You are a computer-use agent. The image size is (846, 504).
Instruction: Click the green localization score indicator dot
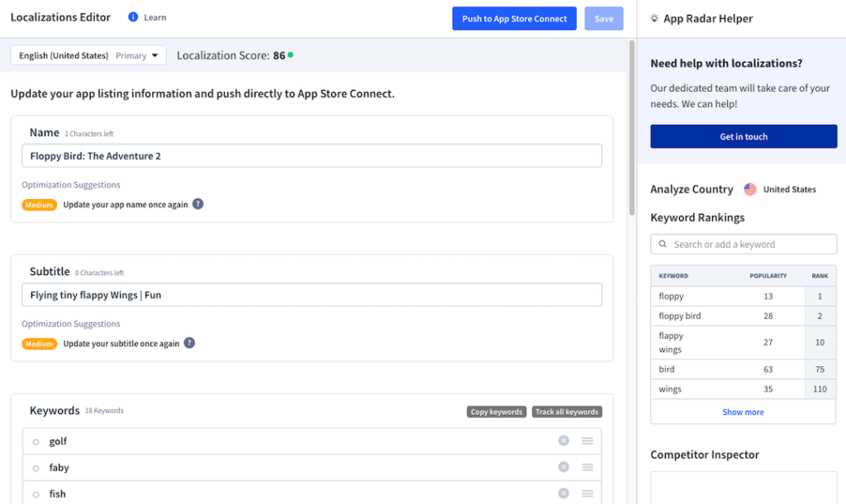290,55
